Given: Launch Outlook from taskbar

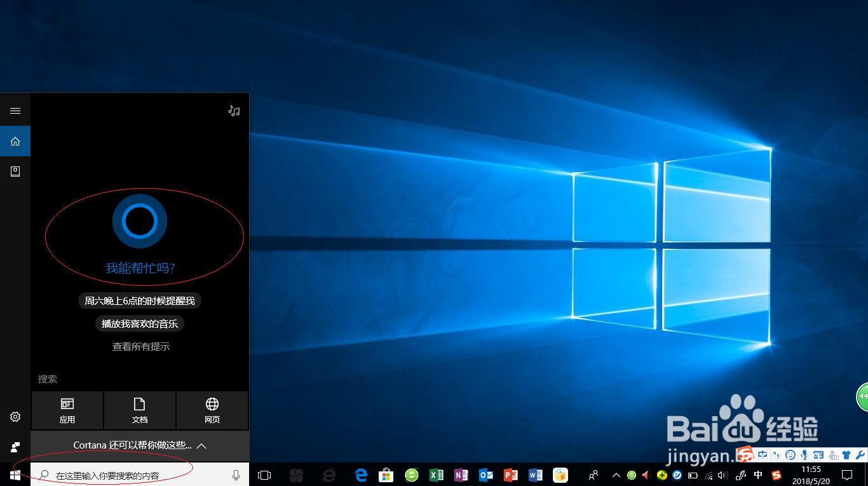Looking at the screenshot, I should coord(486,475).
